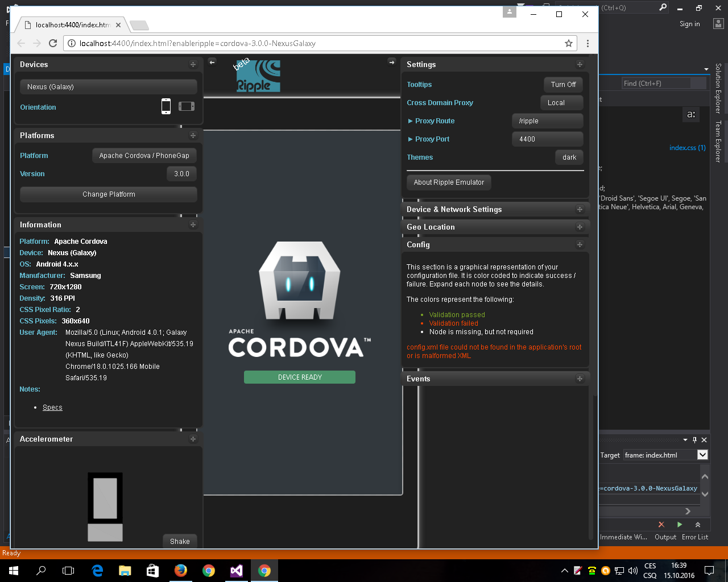Collapse right panels with arrow beside Settings
This screenshot has width=728, height=582.
pyautogui.click(x=391, y=62)
